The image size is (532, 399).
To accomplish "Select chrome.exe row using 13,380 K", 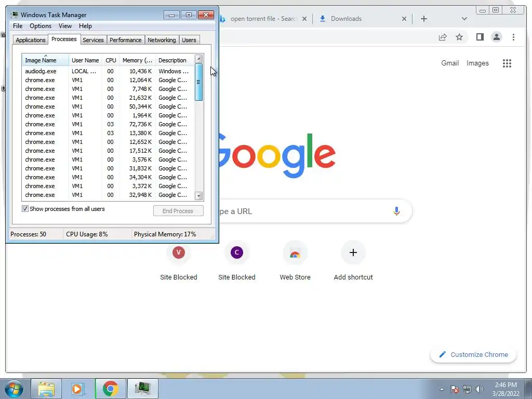I will click(109, 133).
